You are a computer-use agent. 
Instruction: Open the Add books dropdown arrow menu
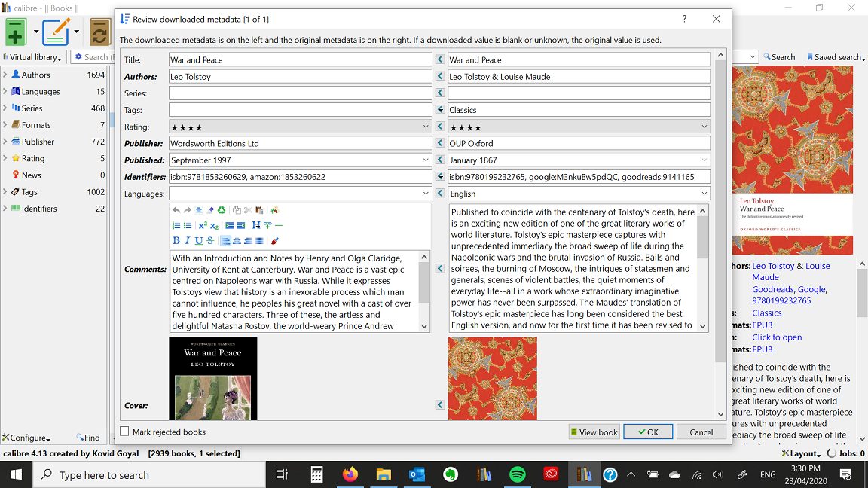tap(36, 32)
